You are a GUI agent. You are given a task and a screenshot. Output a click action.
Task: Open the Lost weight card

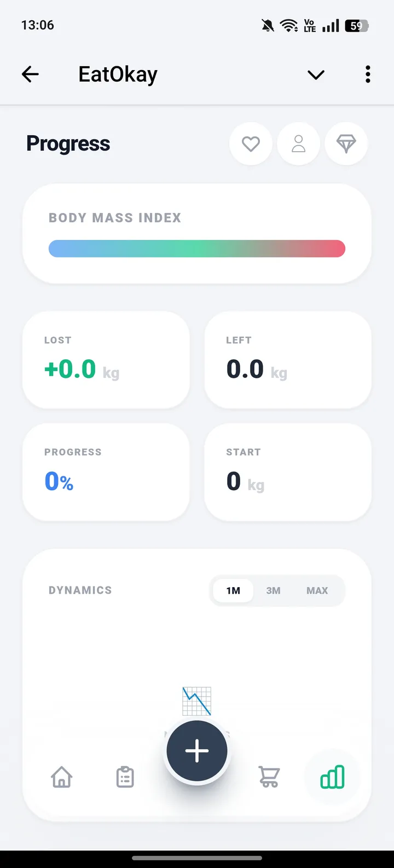(x=106, y=360)
